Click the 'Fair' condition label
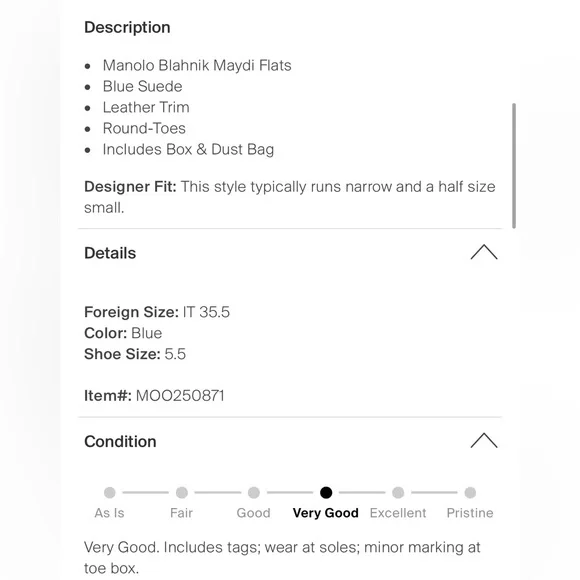Image resolution: width=580 pixels, height=580 pixels. (x=181, y=513)
